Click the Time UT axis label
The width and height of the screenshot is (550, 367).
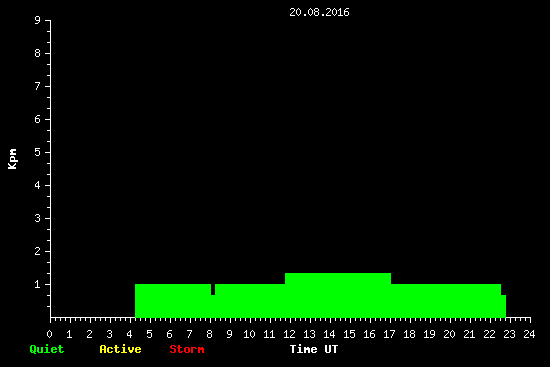click(314, 349)
